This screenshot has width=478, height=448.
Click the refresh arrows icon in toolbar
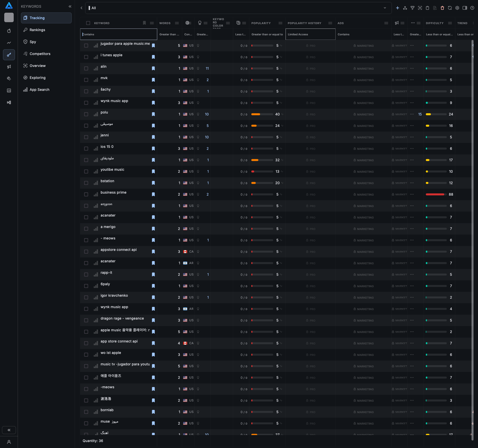[x=450, y=8]
